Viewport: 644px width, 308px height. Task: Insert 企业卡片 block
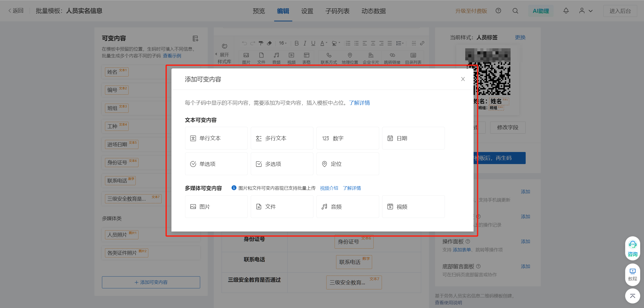point(371,58)
